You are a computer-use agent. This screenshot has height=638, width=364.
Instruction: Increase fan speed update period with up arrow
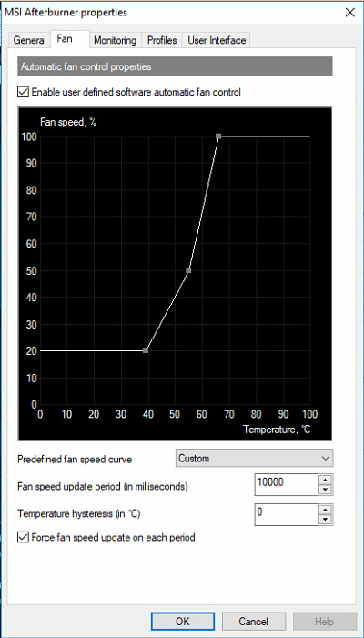coord(326,480)
